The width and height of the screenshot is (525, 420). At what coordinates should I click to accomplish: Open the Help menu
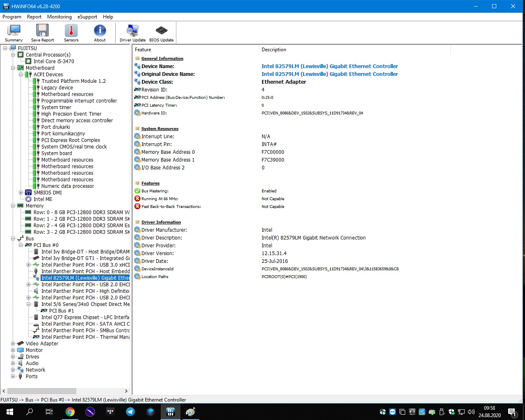point(108,17)
